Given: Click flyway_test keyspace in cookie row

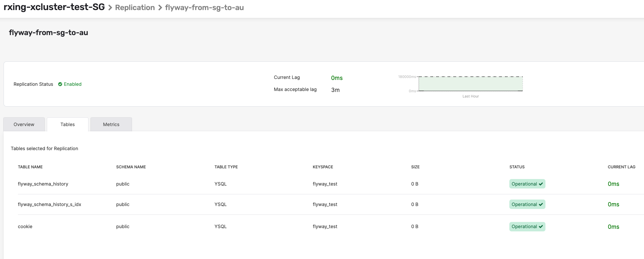Looking at the screenshot, I should pyautogui.click(x=325, y=227).
